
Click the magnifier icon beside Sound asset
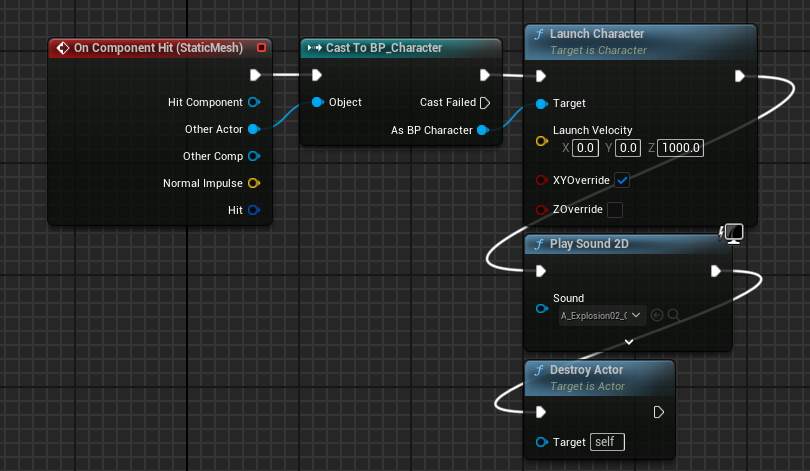point(674,315)
